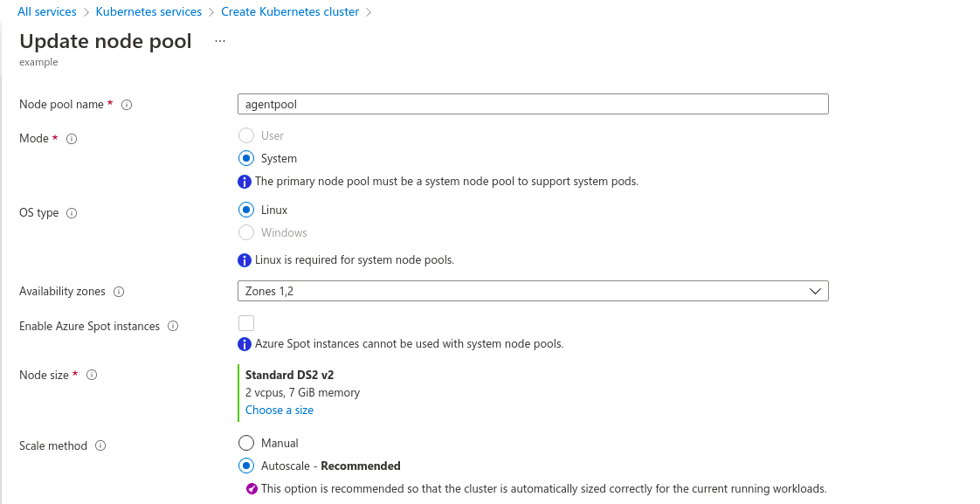Expand the Availability zones dropdown
This screenshot has width=980, height=504.
pyautogui.click(x=533, y=291)
